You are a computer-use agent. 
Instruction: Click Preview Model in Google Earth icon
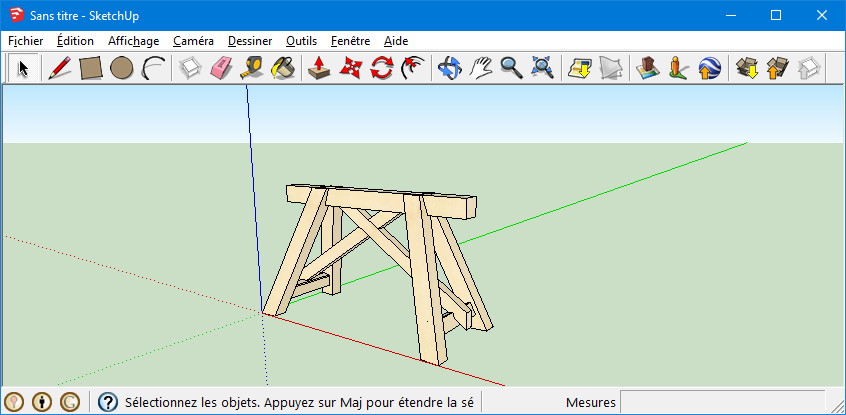[709, 68]
